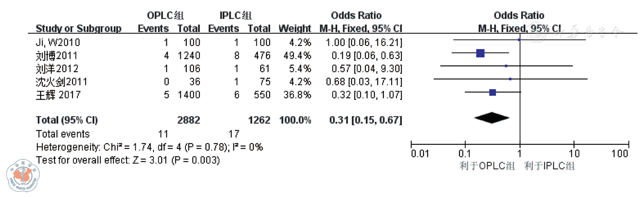The image size is (644, 197).
Task: Click the small blue marker for 刘洋2012
Action: coord(506,66)
